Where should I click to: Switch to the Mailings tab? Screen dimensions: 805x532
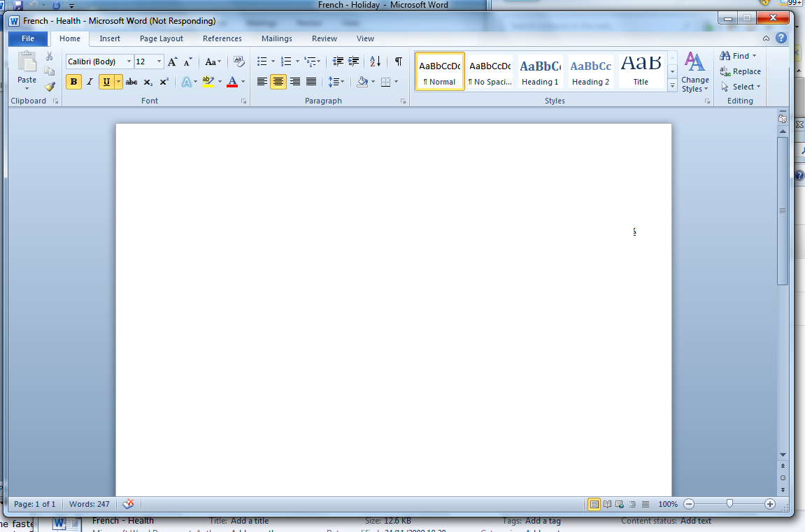(277, 38)
